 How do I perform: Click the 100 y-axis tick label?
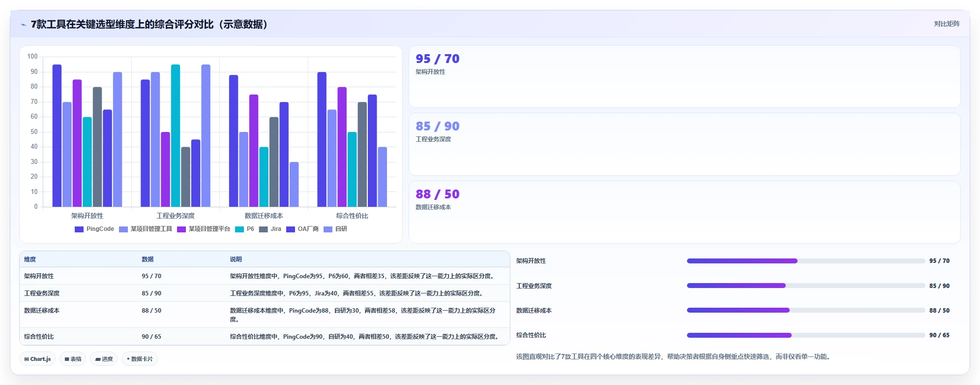32,57
